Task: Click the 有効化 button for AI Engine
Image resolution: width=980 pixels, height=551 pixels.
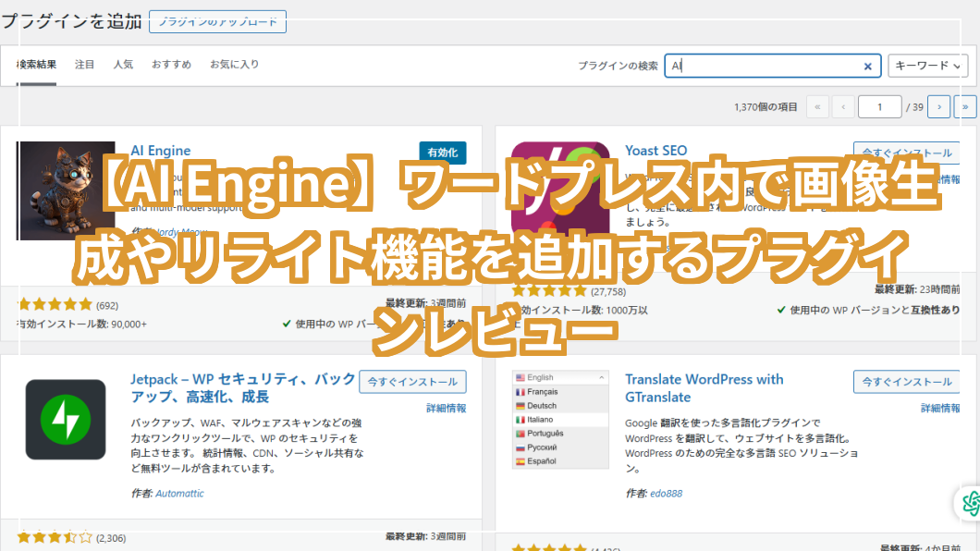Action: tap(442, 153)
